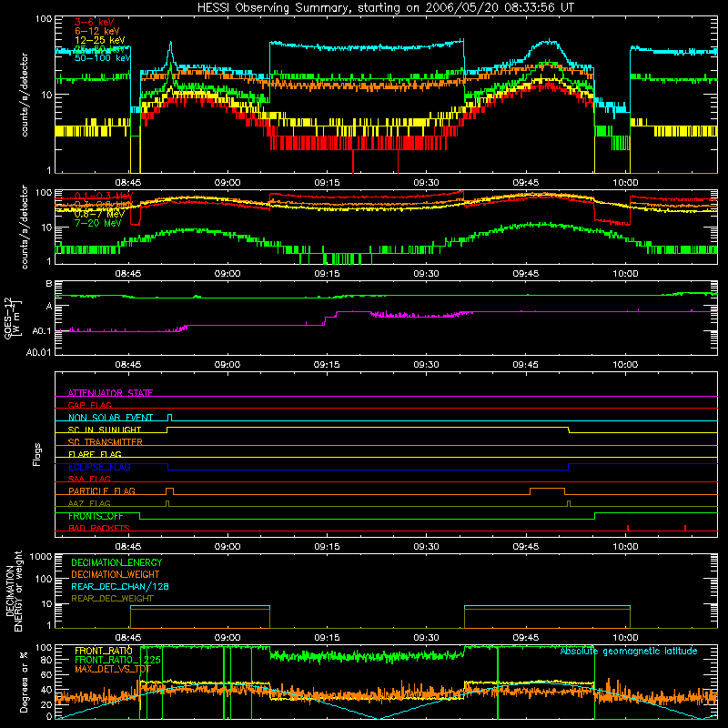
Task: Click the 0.1-0.3 MeV legend label
Action: pyautogui.click(x=104, y=196)
